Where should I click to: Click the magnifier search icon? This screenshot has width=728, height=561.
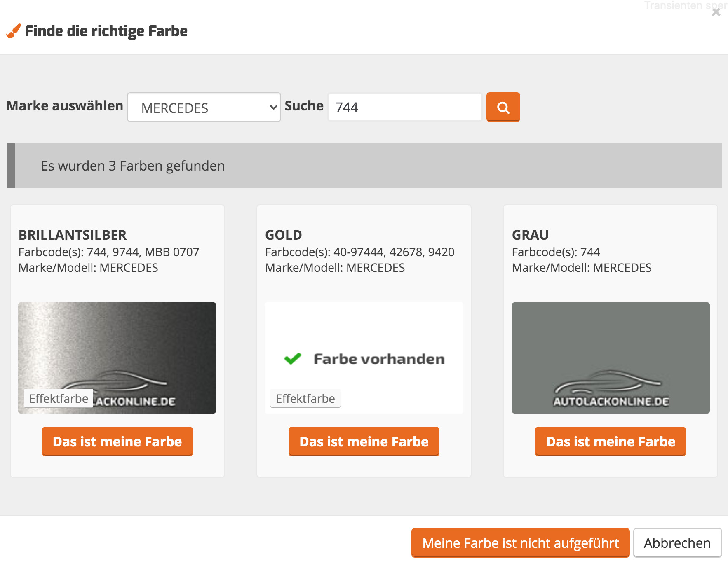coord(503,107)
